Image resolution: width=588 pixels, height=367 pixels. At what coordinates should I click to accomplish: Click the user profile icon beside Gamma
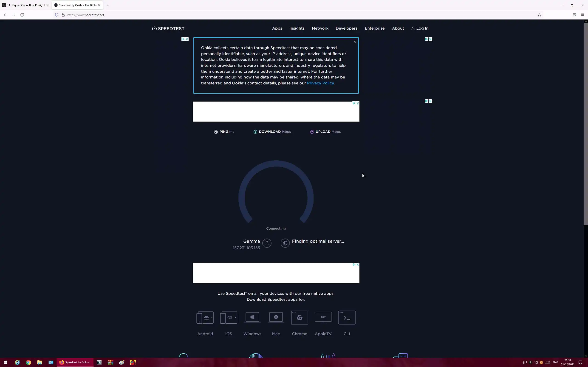[x=267, y=243]
